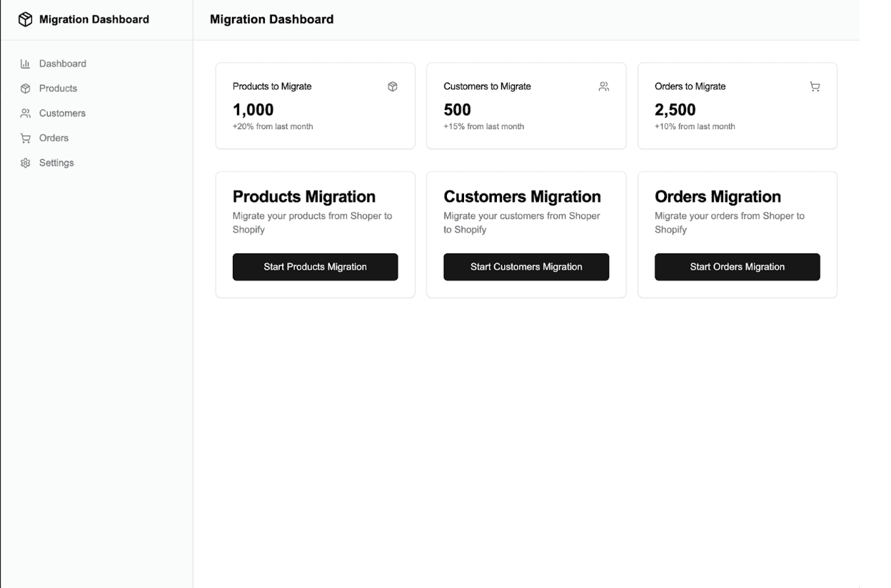Open the Dashboard menu item
This screenshot has height=588, width=891.
point(62,64)
